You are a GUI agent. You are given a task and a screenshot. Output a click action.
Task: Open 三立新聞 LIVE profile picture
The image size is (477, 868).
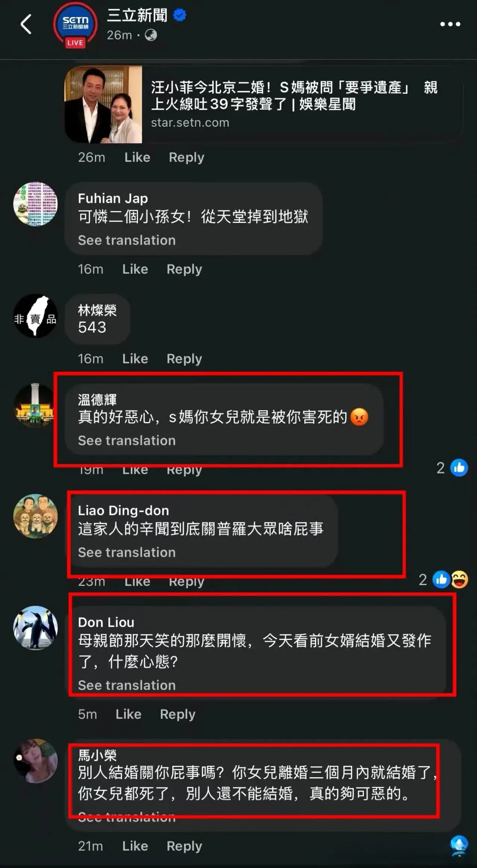click(x=75, y=25)
